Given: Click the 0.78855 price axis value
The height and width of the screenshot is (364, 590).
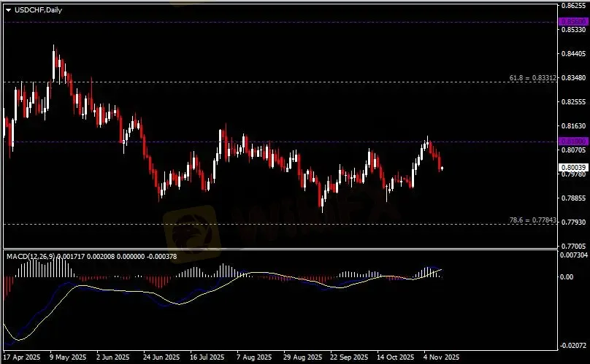Looking at the screenshot, I should (x=573, y=198).
